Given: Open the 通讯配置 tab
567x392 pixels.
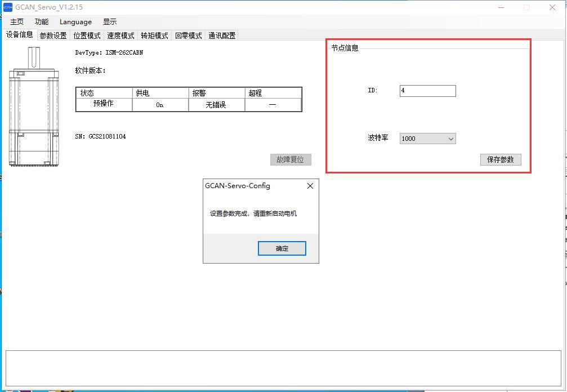Looking at the screenshot, I should 222,35.
